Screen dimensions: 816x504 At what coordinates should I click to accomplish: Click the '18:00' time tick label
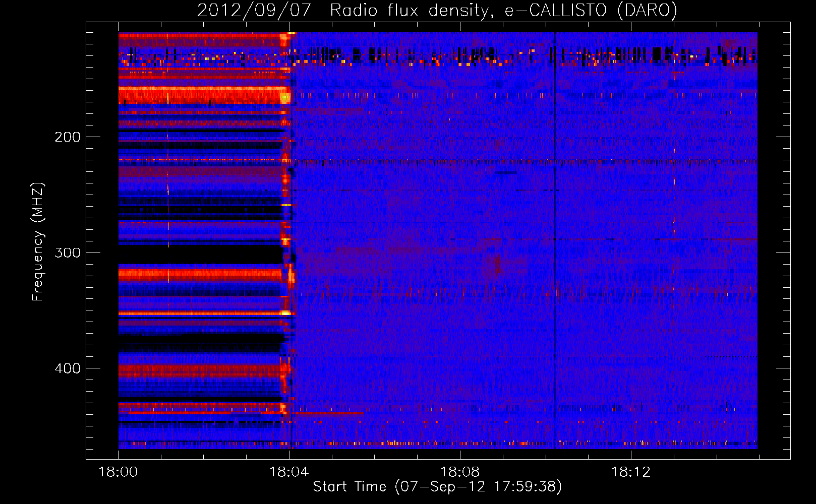click(119, 472)
